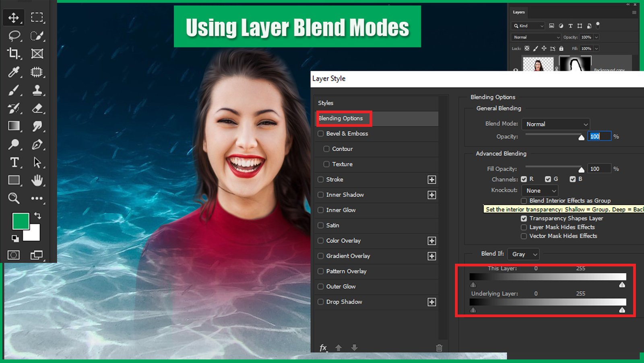The width and height of the screenshot is (644, 363).
Task: Select the Pen tool
Action: point(37,144)
